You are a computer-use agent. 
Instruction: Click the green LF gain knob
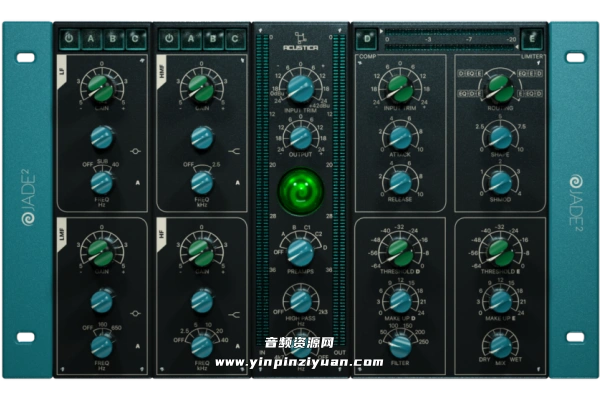pyautogui.click(x=101, y=89)
